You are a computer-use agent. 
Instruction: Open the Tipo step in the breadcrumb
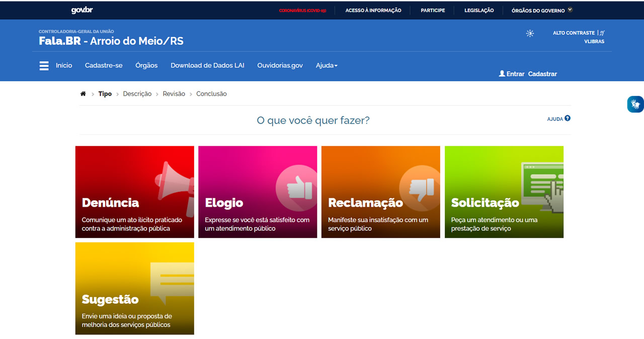pos(105,94)
